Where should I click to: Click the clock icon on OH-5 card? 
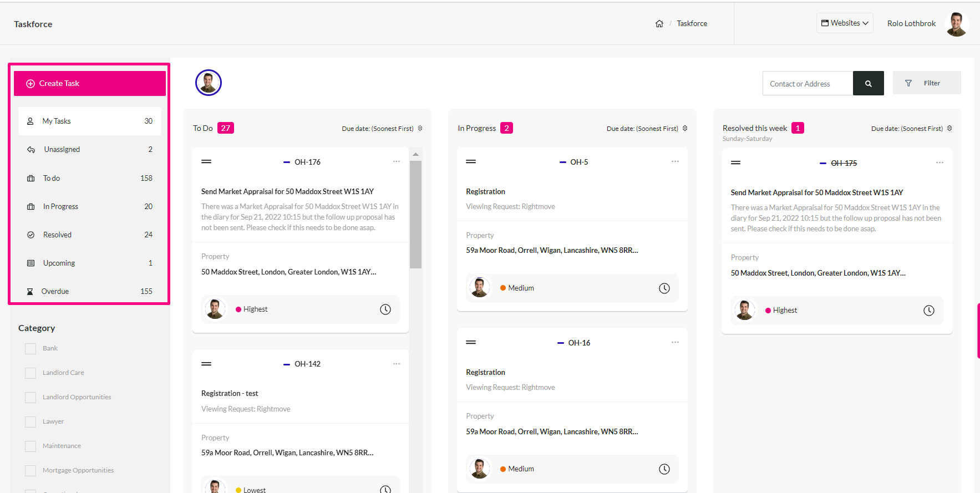click(x=664, y=288)
